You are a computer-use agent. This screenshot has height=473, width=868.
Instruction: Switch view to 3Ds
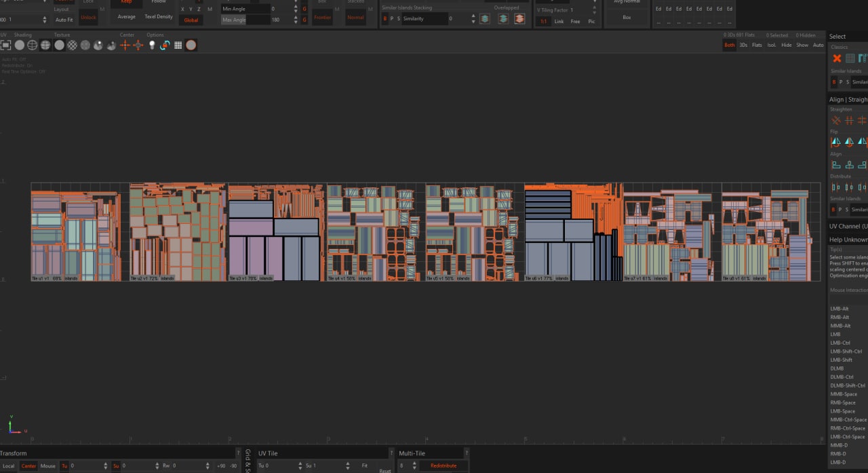coord(743,45)
